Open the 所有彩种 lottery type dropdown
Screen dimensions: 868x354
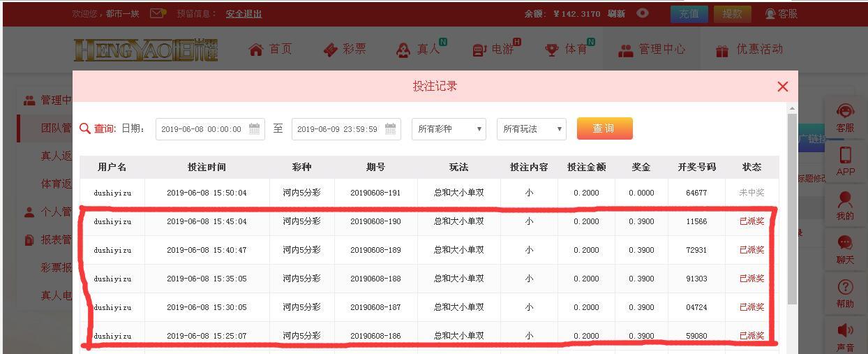coord(449,129)
